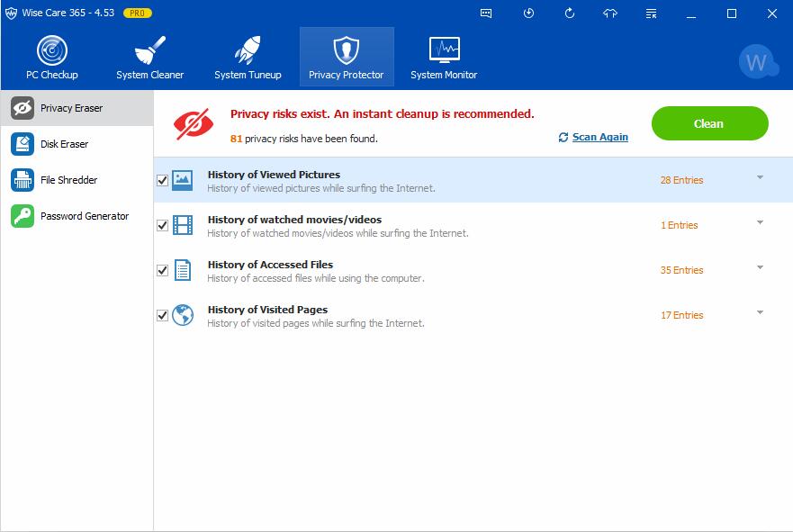Viewport: 793px width, 532px height.
Task: Open the skin shirt icon in title bar
Action: [610, 14]
